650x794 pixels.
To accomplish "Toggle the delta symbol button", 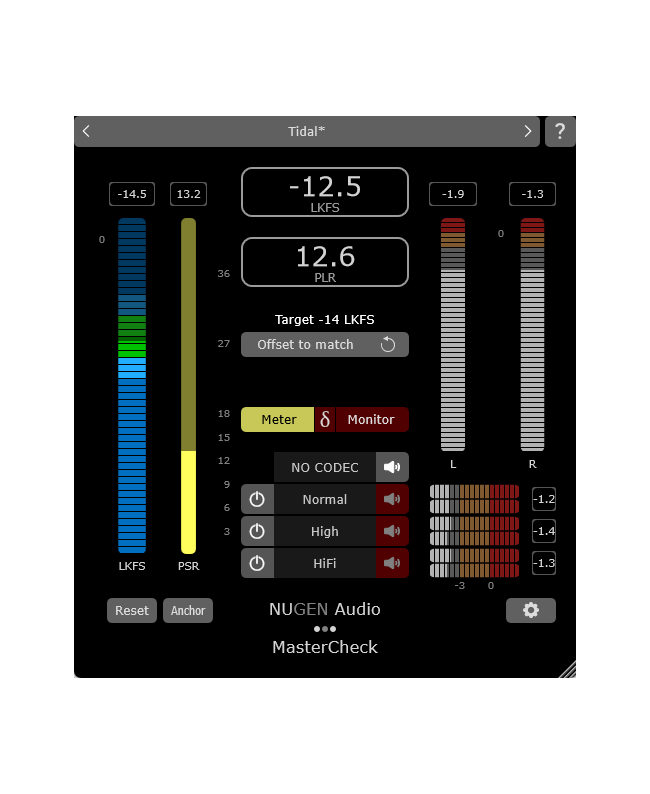I will (325, 419).
